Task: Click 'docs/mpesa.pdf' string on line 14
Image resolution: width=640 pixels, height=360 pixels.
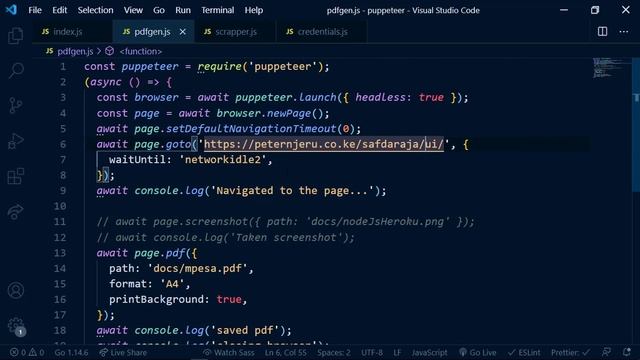Action: coord(198,269)
